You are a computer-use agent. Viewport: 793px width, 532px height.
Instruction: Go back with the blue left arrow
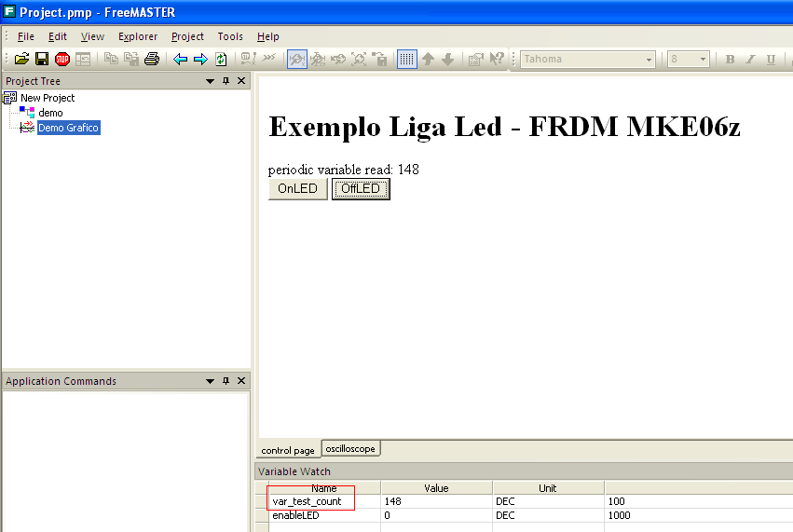click(180, 60)
